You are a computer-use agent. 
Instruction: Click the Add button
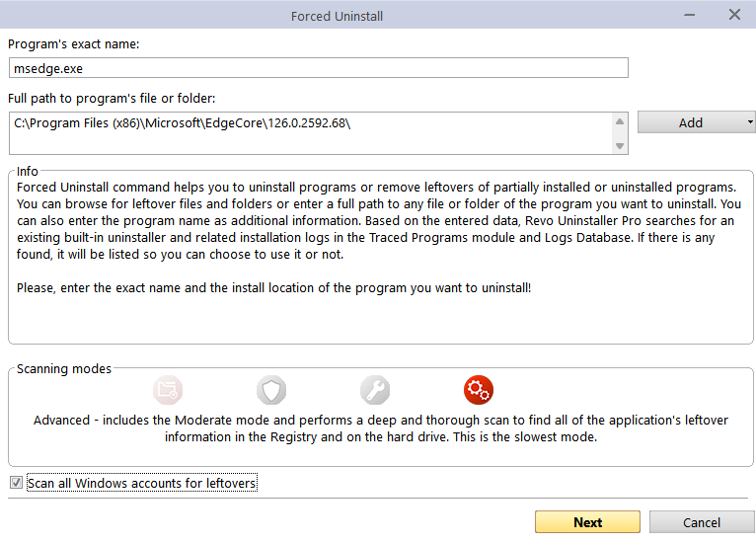(690, 122)
